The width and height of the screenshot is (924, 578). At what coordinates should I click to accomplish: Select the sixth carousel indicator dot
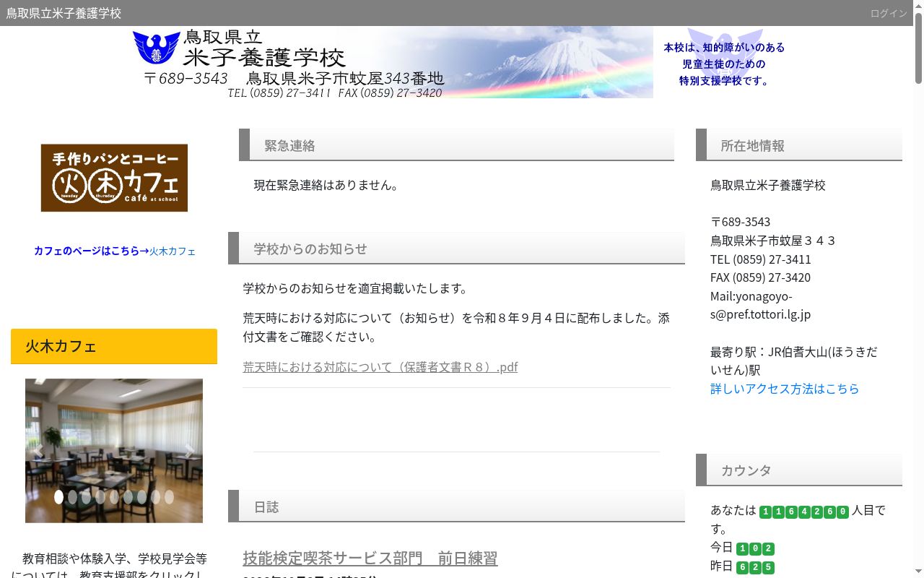128,497
